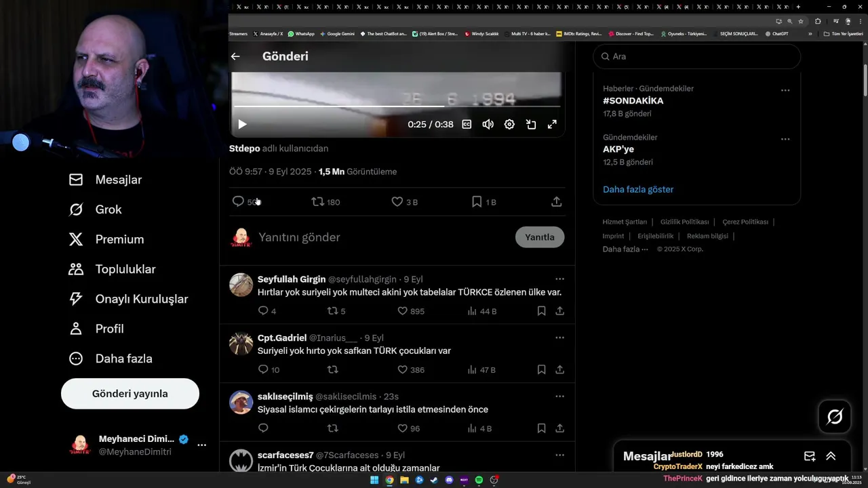Click the 'Daha fazla göster' link

638,189
